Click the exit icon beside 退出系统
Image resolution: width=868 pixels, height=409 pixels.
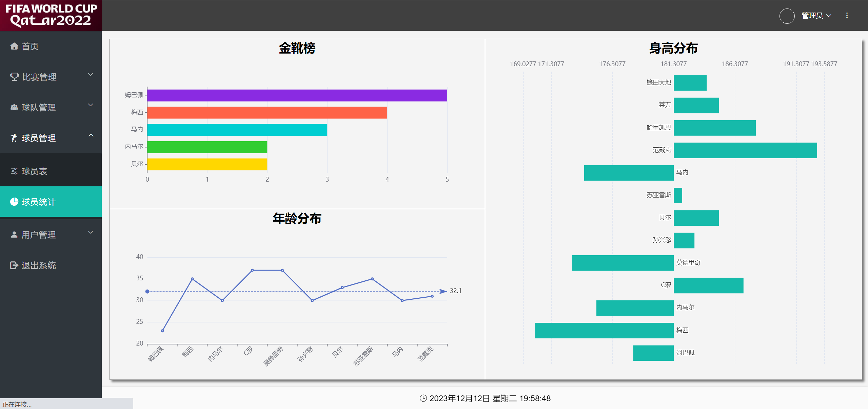14,265
